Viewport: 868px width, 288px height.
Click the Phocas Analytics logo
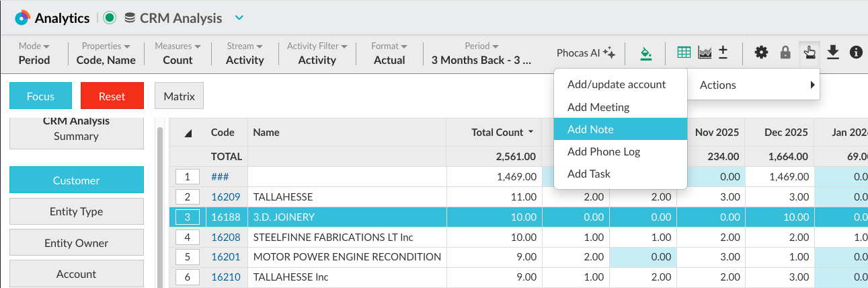pyautogui.click(x=22, y=18)
